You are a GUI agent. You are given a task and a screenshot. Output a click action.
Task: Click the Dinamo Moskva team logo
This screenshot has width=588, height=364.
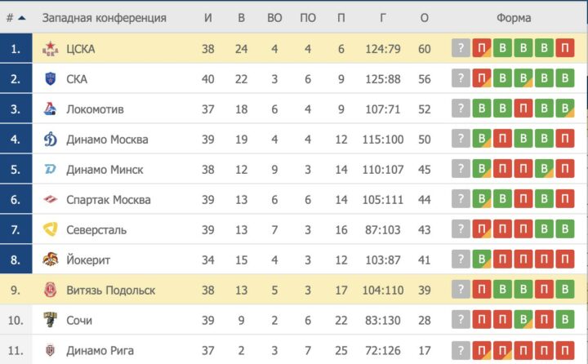tap(50, 140)
